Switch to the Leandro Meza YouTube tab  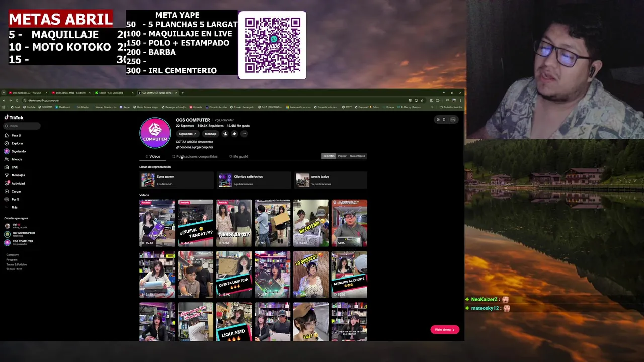[x=70, y=93]
